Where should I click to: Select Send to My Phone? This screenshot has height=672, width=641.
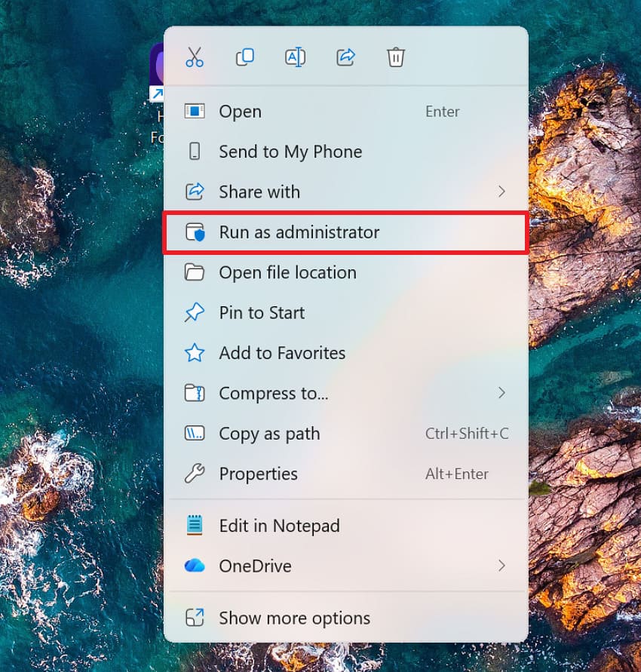tap(290, 152)
